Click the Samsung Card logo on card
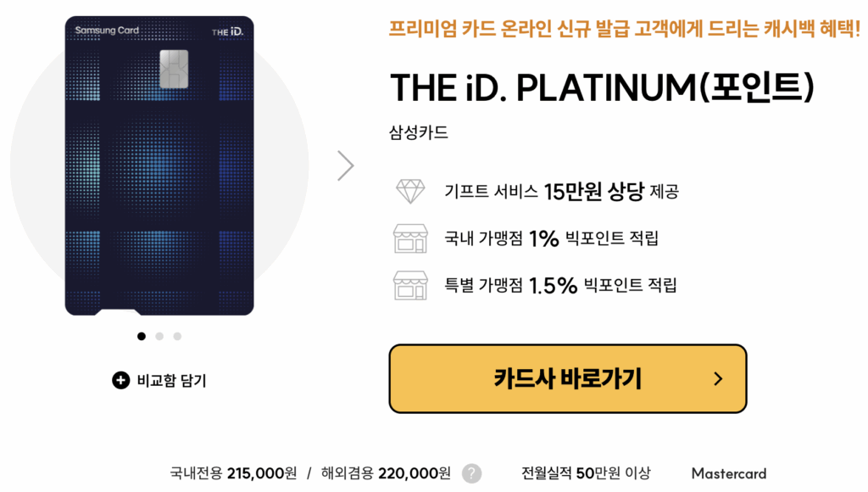 coord(107,30)
